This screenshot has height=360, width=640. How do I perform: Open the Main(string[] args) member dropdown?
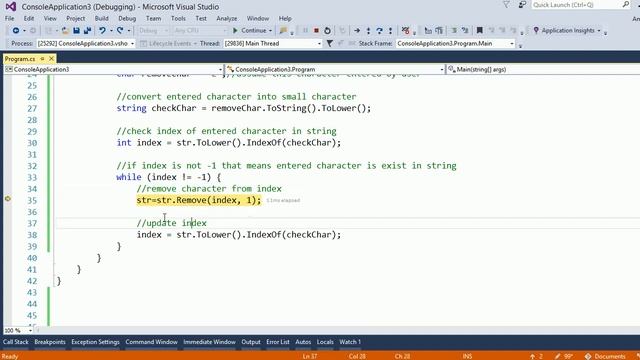543,69
